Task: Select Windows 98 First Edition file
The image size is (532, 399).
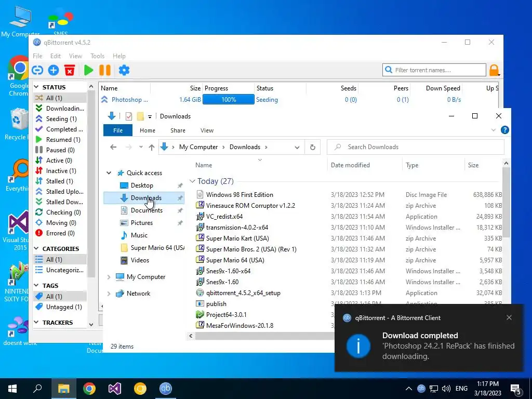Action: tap(240, 195)
